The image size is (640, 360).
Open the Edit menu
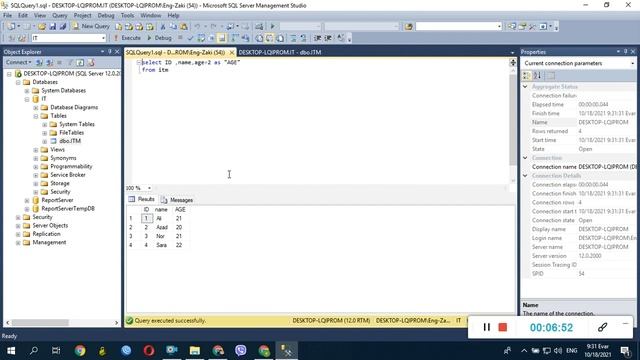click(23, 16)
